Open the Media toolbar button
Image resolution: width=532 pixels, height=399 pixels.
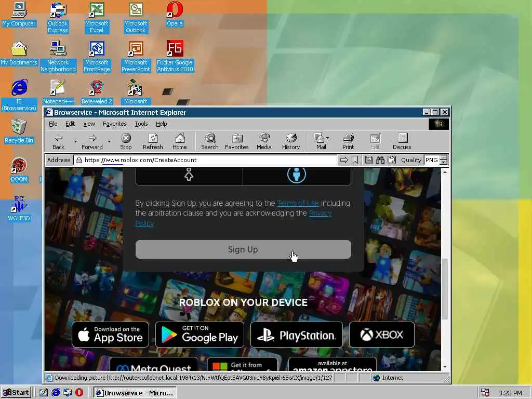click(264, 141)
